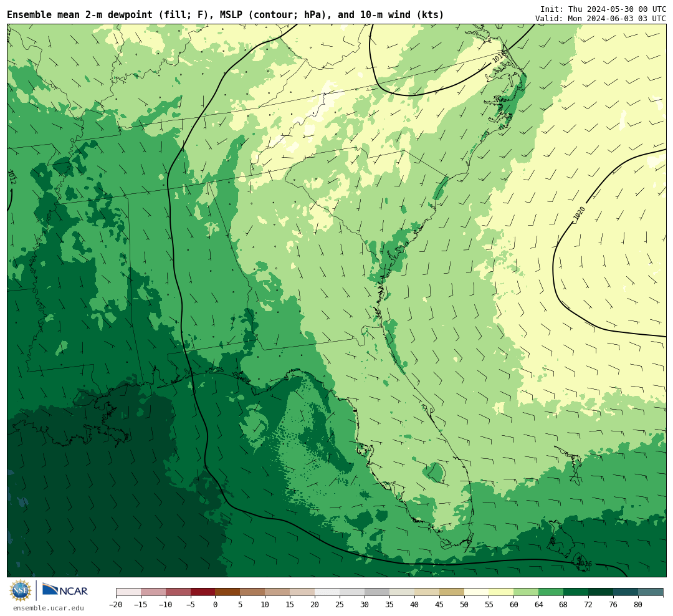The image size is (673, 616).
Task: Click the 1016 contour label near North Carolina coast
Action: tap(499, 56)
